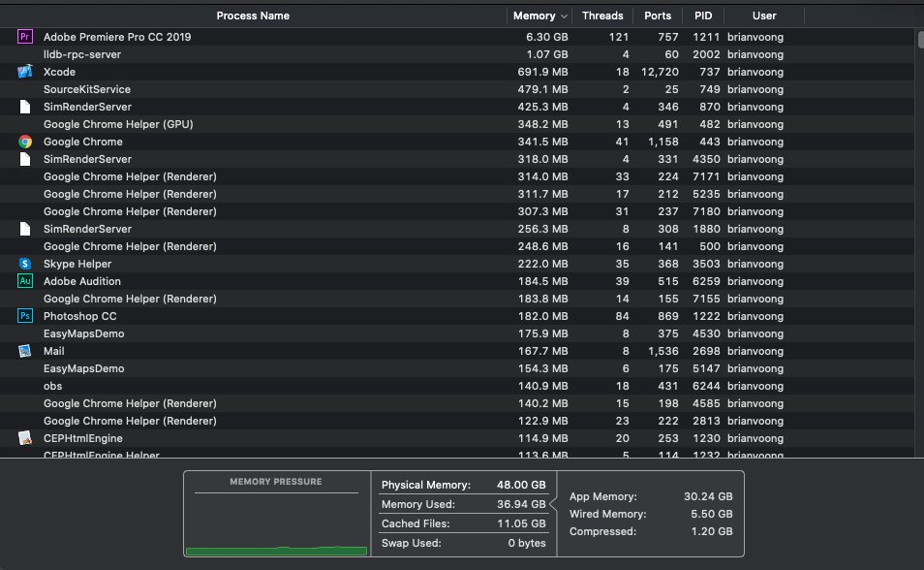
Task: Click the Memory Used 36.94 GB value
Action: coord(521,504)
